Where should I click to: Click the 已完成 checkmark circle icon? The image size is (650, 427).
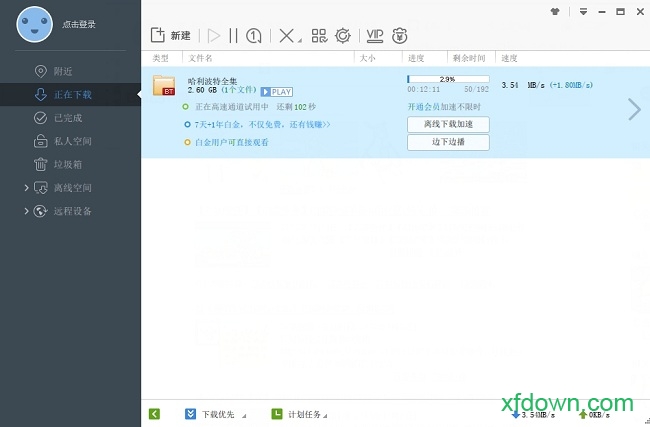tap(40, 118)
